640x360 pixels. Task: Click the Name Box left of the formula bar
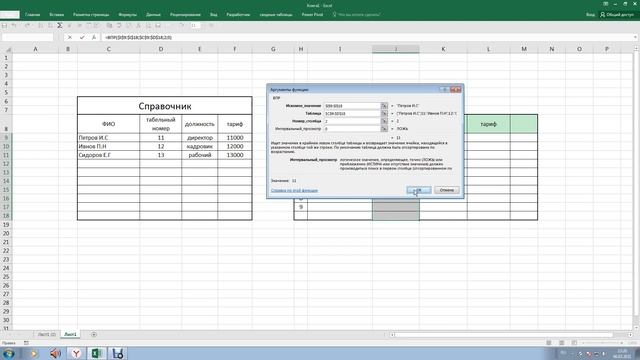tap(27, 37)
